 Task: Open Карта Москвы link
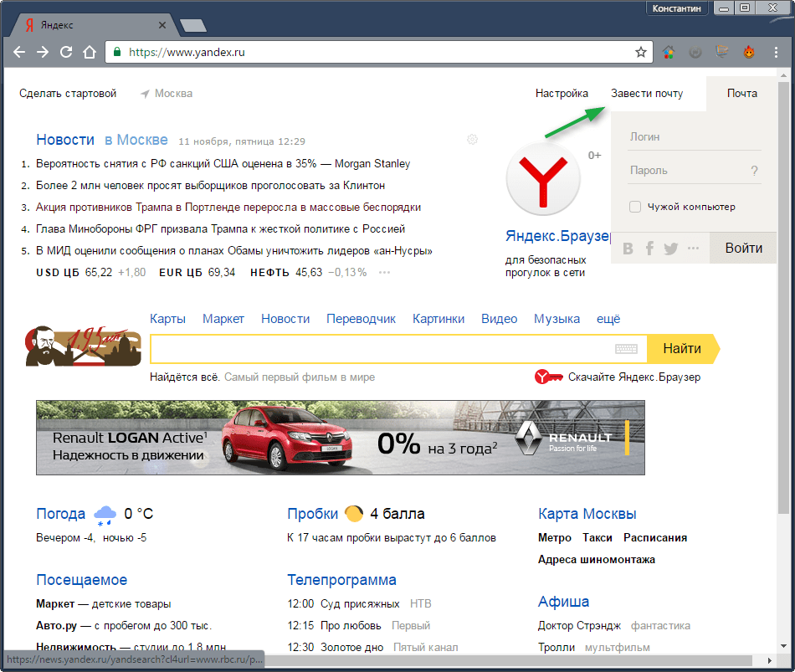(587, 514)
